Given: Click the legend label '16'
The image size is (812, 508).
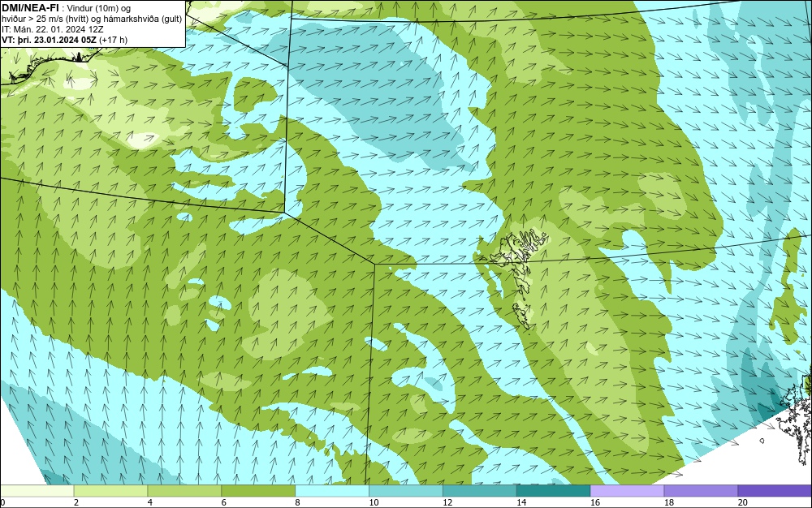Looking at the screenshot, I should click(x=595, y=502).
